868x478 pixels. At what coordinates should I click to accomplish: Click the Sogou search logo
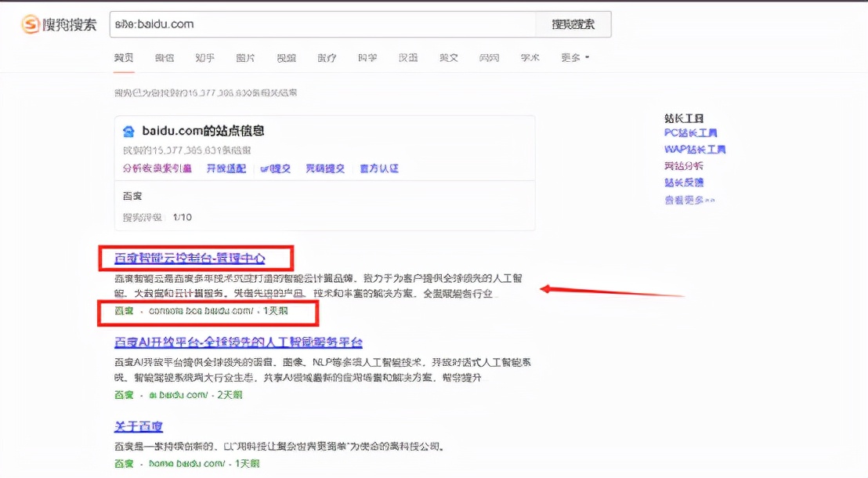(60, 24)
